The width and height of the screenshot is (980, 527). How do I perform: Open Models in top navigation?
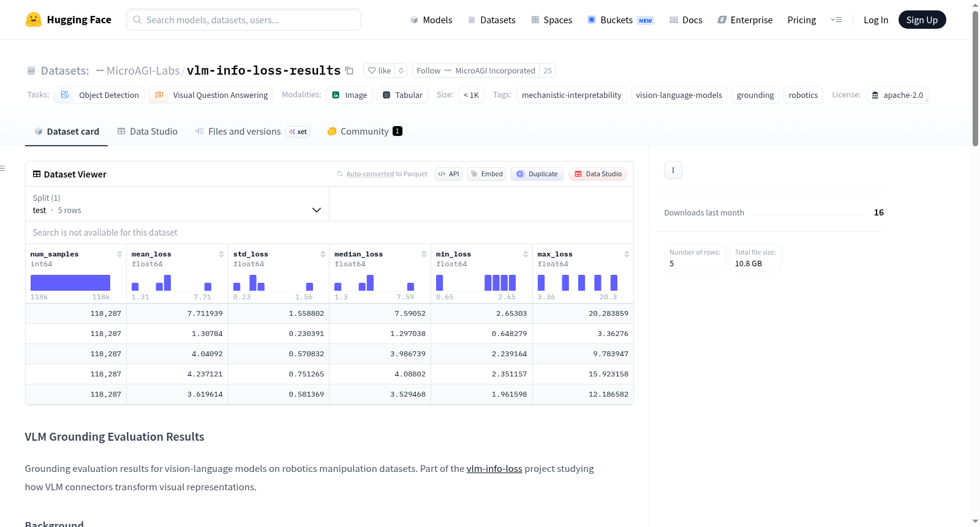pos(431,20)
